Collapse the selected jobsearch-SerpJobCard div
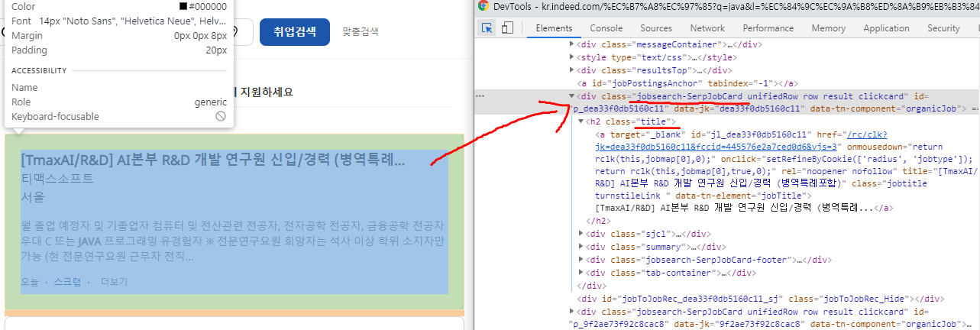Image resolution: width=980 pixels, height=330 pixels. click(572, 96)
